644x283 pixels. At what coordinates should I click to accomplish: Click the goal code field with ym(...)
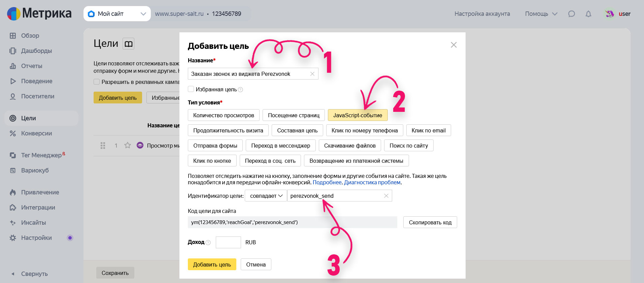tap(292, 222)
